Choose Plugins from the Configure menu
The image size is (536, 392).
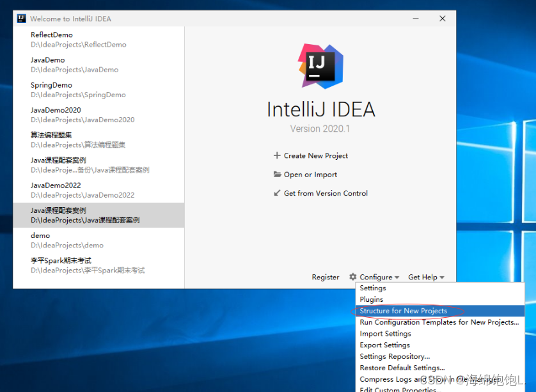point(440,299)
